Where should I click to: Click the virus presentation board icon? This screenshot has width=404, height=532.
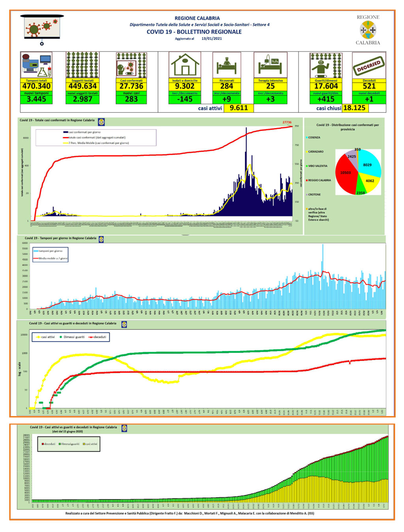[42, 30]
